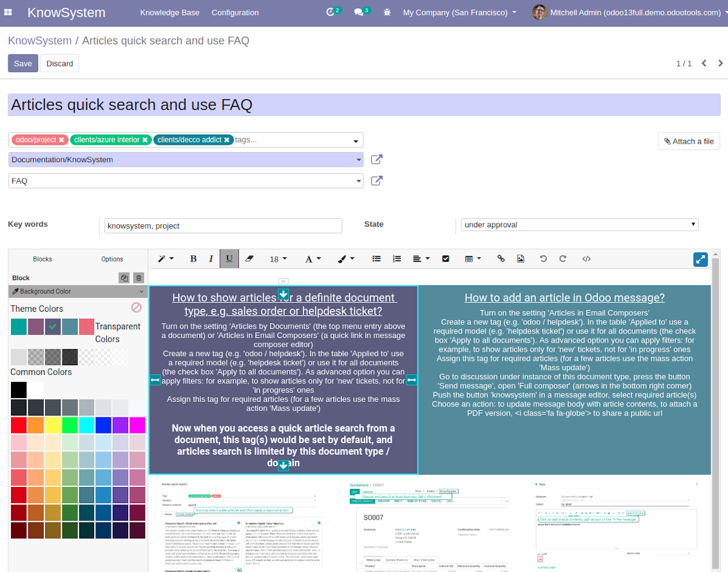
Task: Open the Documentation/KnowSystem section dropdown
Action: 359,160
